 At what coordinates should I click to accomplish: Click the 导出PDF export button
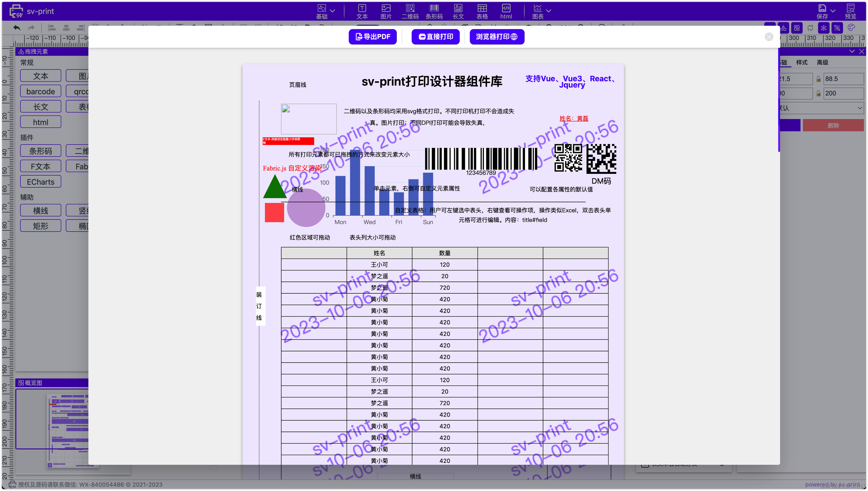[x=372, y=36]
